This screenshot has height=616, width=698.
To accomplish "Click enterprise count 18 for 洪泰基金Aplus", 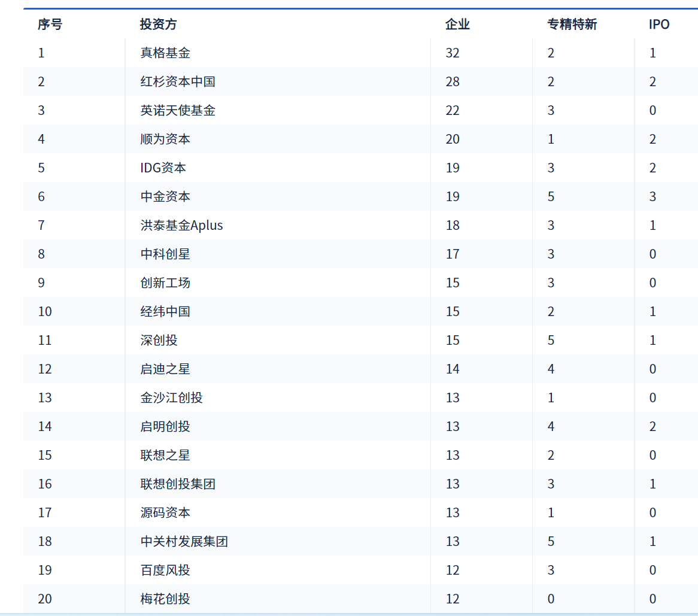I will (453, 225).
